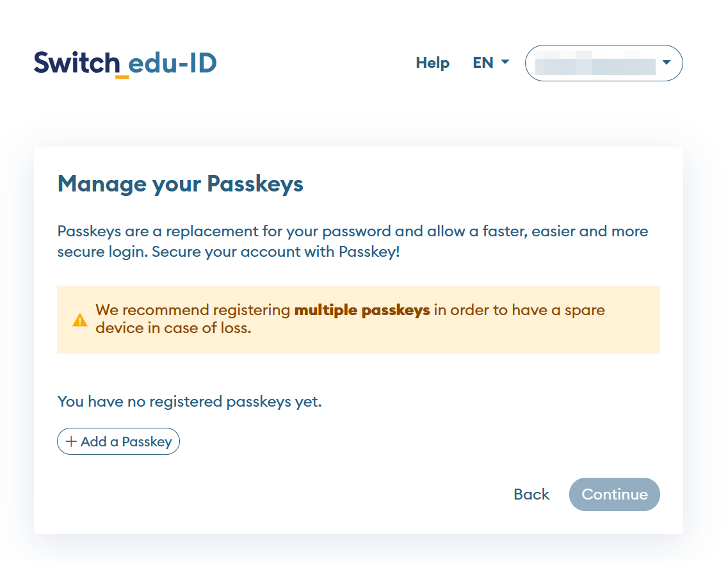Click the "Switch" word in the logo
The width and height of the screenshot is (728, 561).
pos(77,63)
